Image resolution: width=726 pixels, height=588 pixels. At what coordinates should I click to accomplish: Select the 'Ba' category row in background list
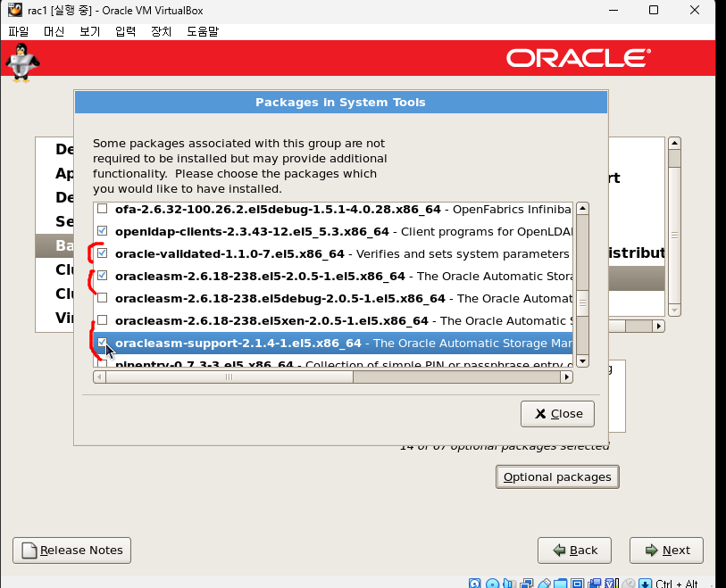pos(54,245)
